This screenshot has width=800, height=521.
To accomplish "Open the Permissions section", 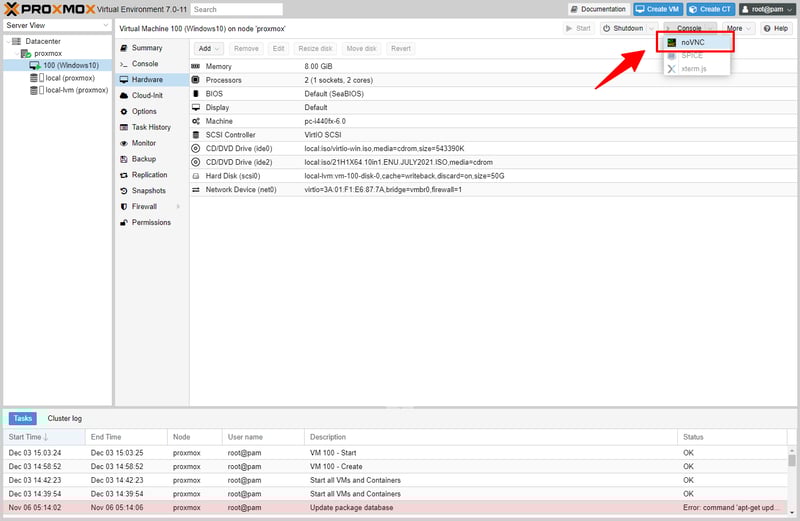I will pos(151,223).
